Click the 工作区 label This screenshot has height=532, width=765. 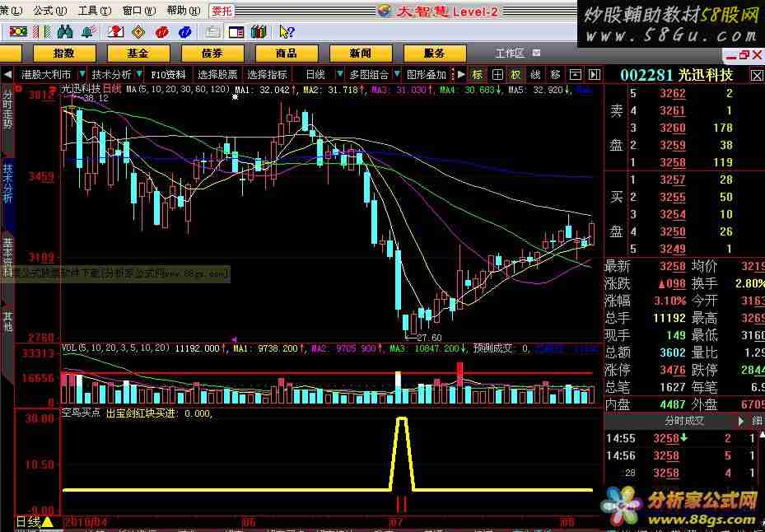(510, 54)
